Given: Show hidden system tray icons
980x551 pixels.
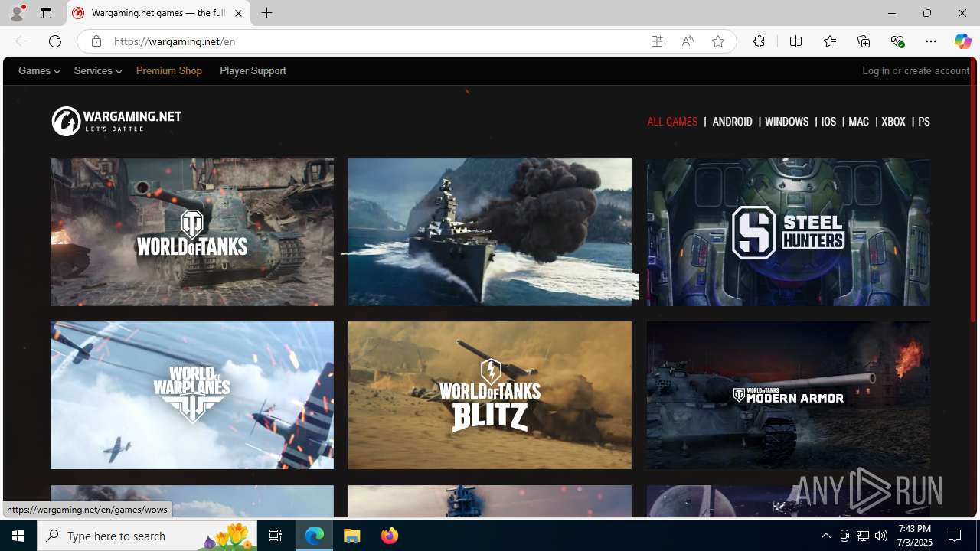Looking at the screenshot, I should click(x=825, y=536).
